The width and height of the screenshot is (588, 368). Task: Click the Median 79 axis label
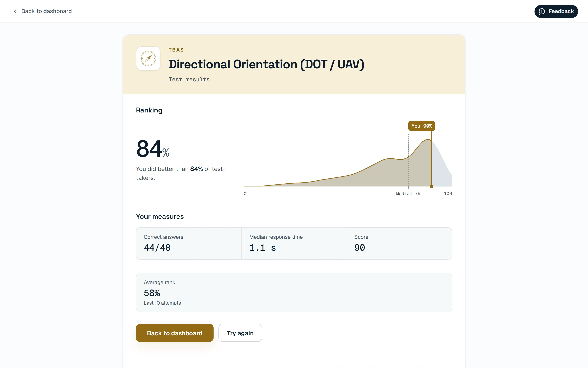408,193
